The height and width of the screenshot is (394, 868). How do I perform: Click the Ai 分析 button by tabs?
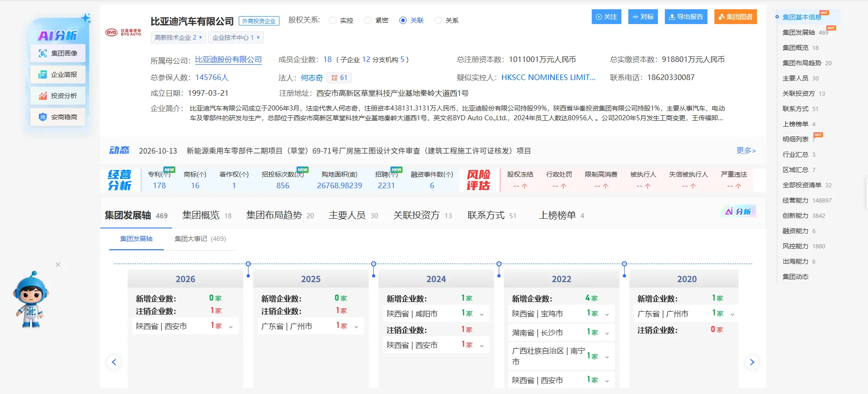click(738, 211)
